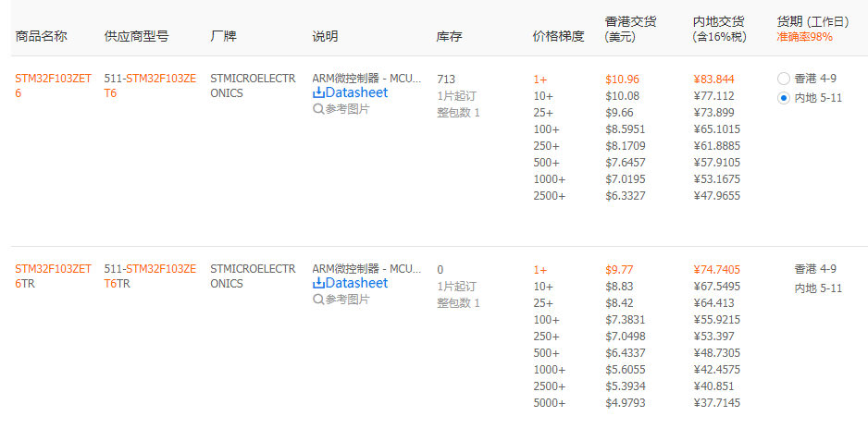This screenshot has width=868, height=441.
Task: Select the 内地 5-11 delivery radio button
Action: pos(783,98)
